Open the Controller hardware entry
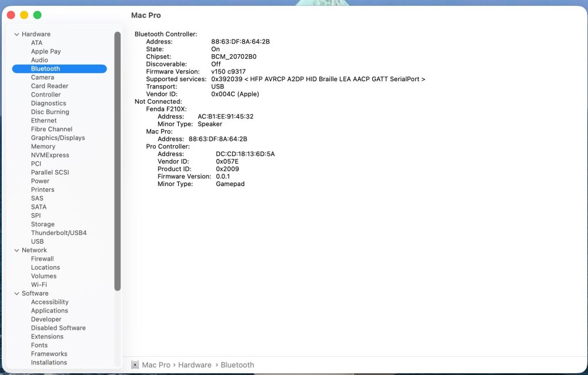588x375 pixels. tap(46, 95)
